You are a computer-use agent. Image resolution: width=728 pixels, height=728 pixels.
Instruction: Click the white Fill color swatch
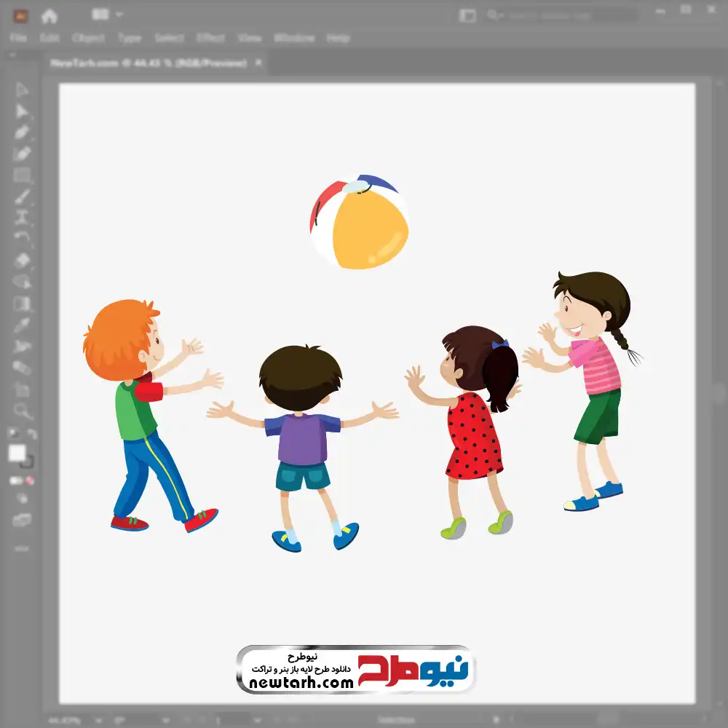17,454
